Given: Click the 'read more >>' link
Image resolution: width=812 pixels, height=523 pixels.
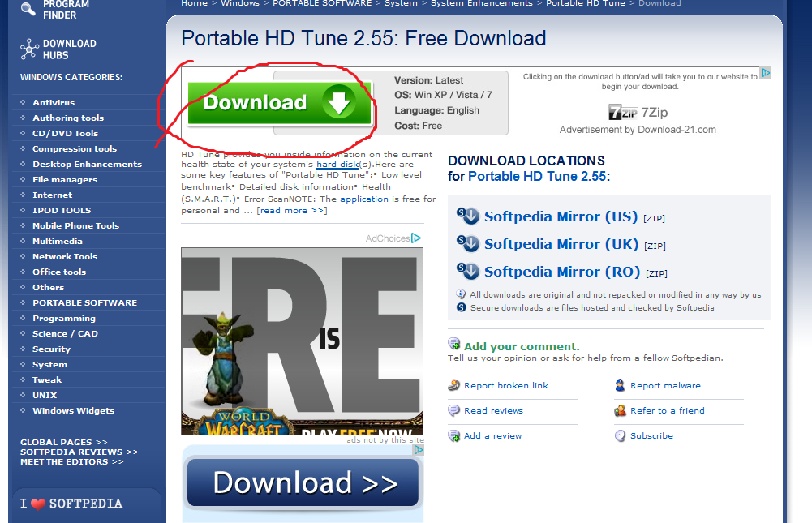Looking at the screenshot, I should [x=292, y=210].
